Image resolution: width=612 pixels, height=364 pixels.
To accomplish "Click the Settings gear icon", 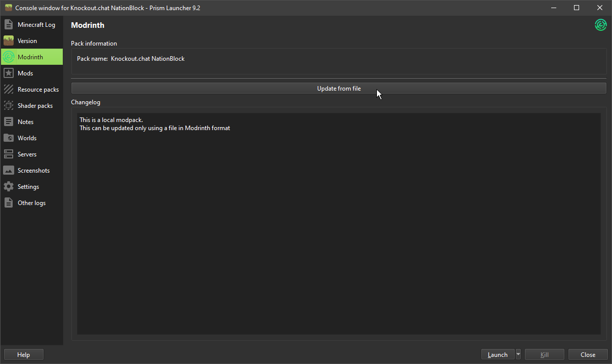I will tap(9, 186).
